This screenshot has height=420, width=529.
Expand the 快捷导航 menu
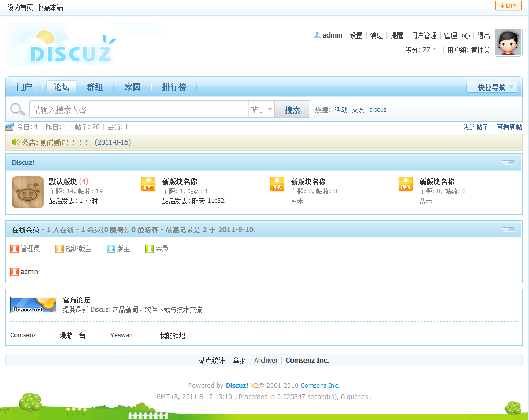[x=491, y=87]
